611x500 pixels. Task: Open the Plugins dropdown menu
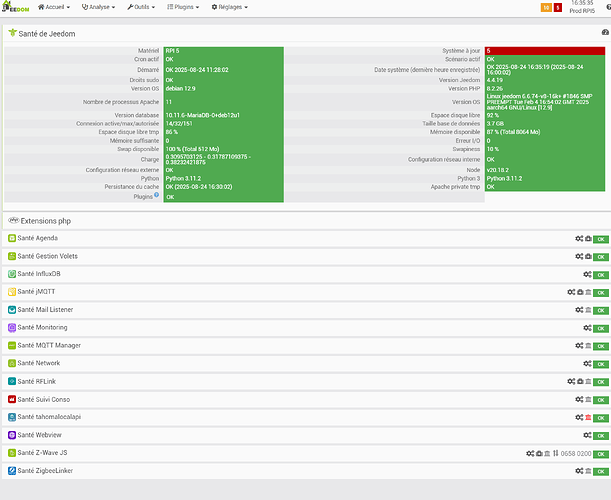183,7
